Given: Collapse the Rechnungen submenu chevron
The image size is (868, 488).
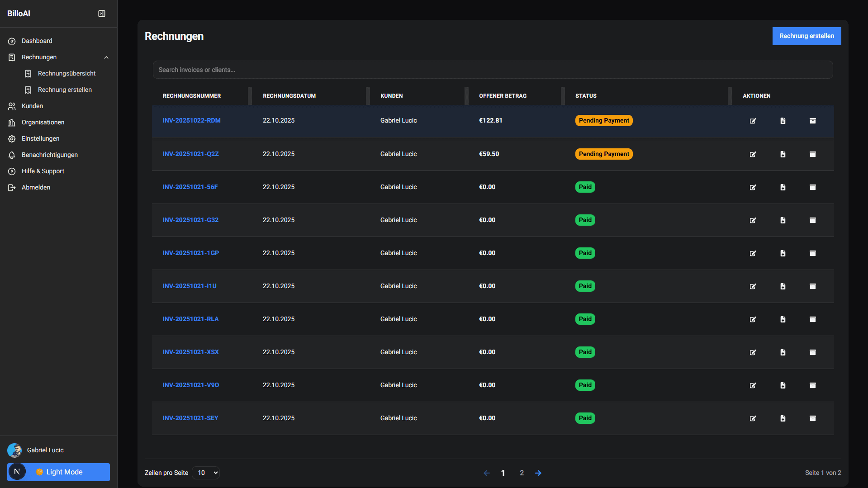Looking at the screenshot, I should [106, 57].
